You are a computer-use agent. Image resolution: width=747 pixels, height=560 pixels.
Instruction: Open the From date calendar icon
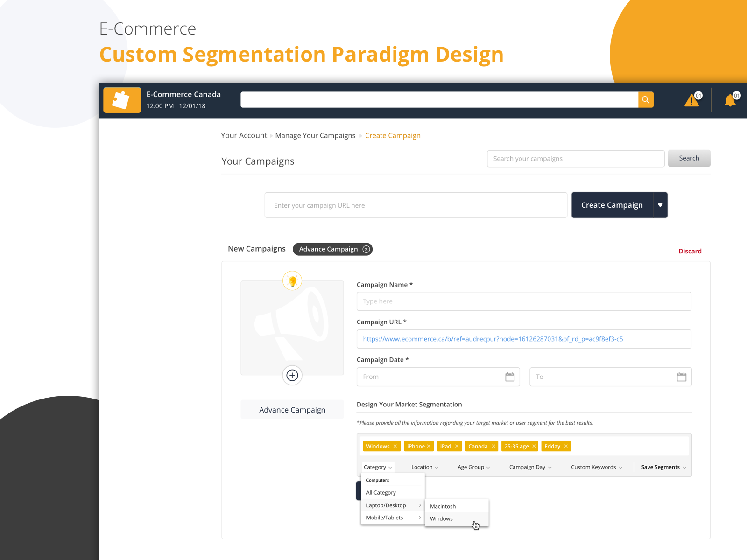pyautogui.click(x=510, y=377)
